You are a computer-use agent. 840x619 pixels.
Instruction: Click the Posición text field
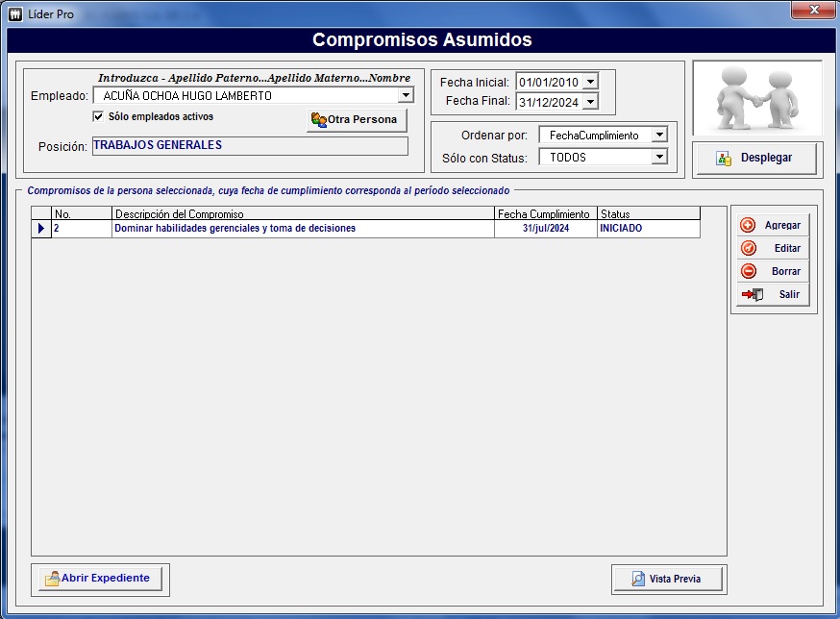(250, 146)
